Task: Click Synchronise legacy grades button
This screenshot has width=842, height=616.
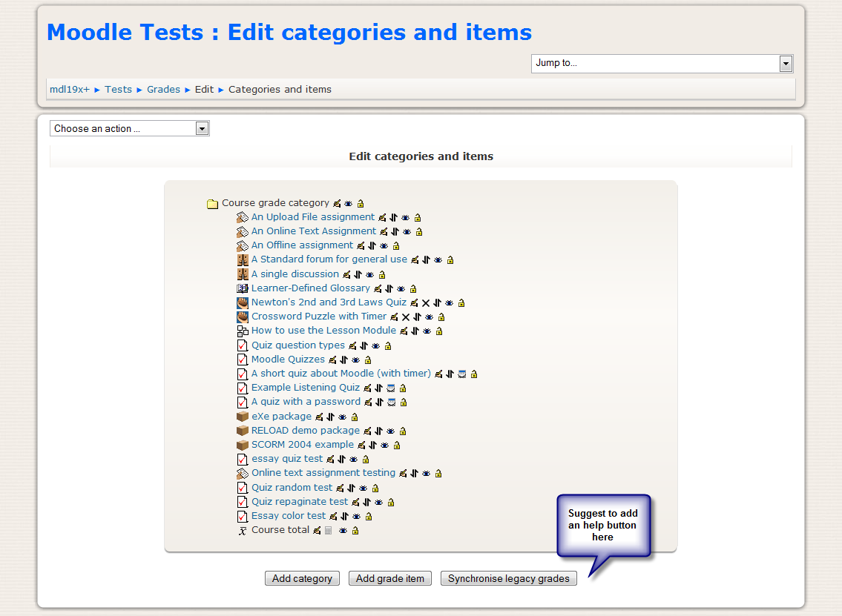Action: coord(508,578)
